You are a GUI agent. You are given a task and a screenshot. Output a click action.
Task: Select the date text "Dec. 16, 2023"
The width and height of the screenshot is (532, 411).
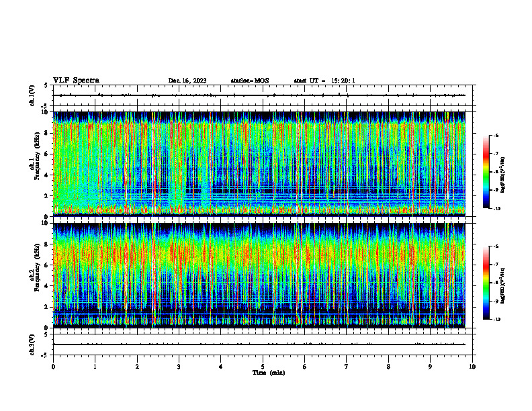(x=187, y=81)
